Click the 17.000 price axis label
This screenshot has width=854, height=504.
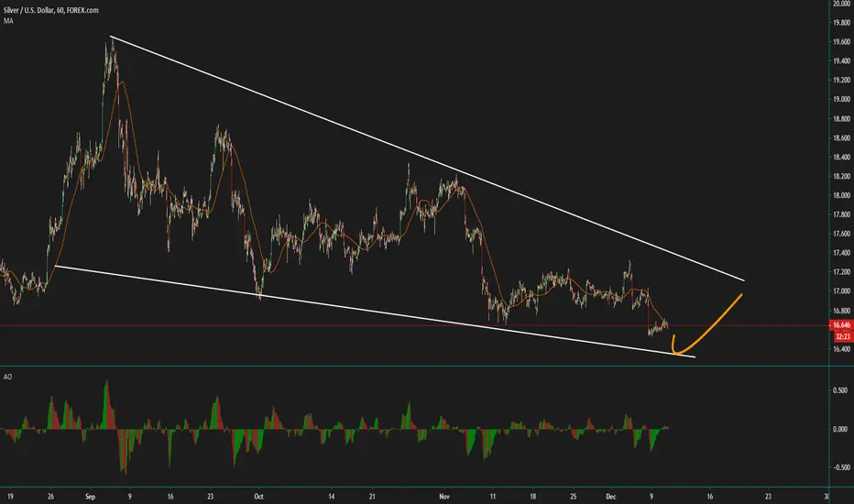[841, 291]
